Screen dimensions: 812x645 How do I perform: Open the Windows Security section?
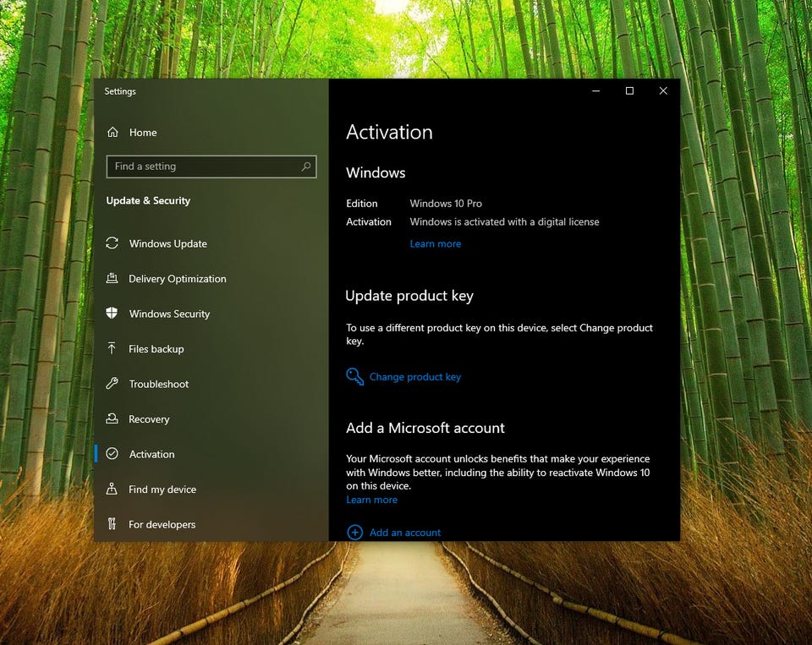pos(169,314)
